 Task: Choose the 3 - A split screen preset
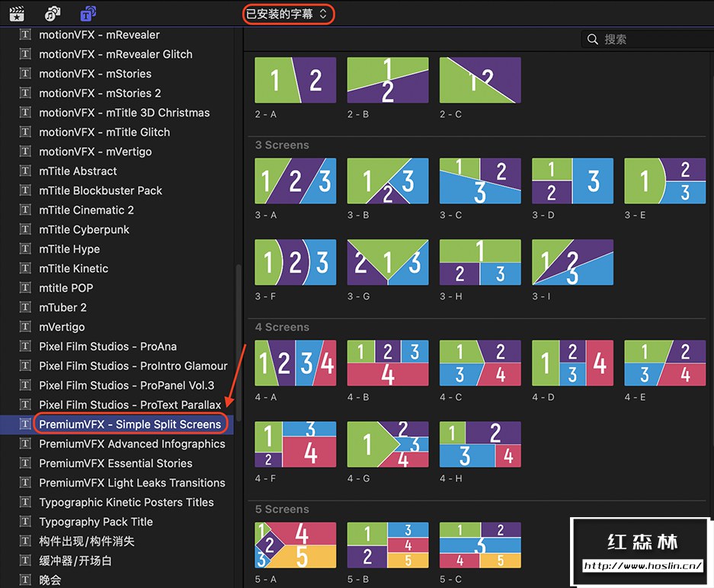pyautogui.click(x=295, y=181)
